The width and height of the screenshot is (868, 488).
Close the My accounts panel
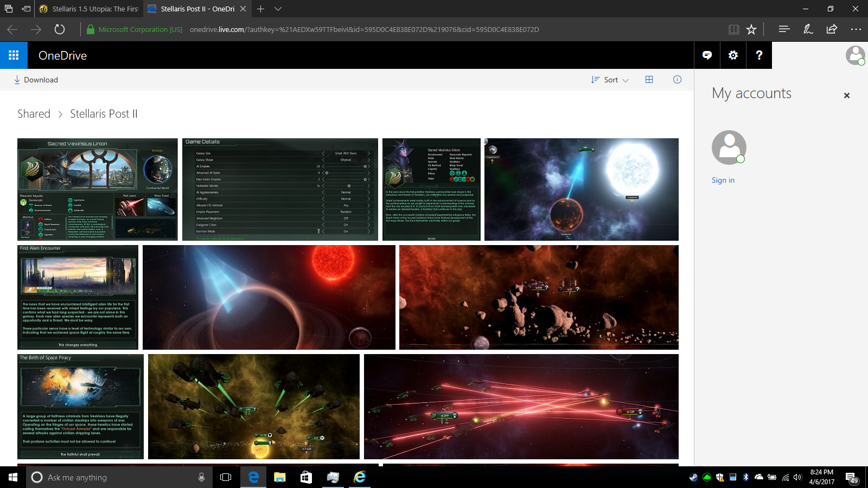(x=846, y=95)
